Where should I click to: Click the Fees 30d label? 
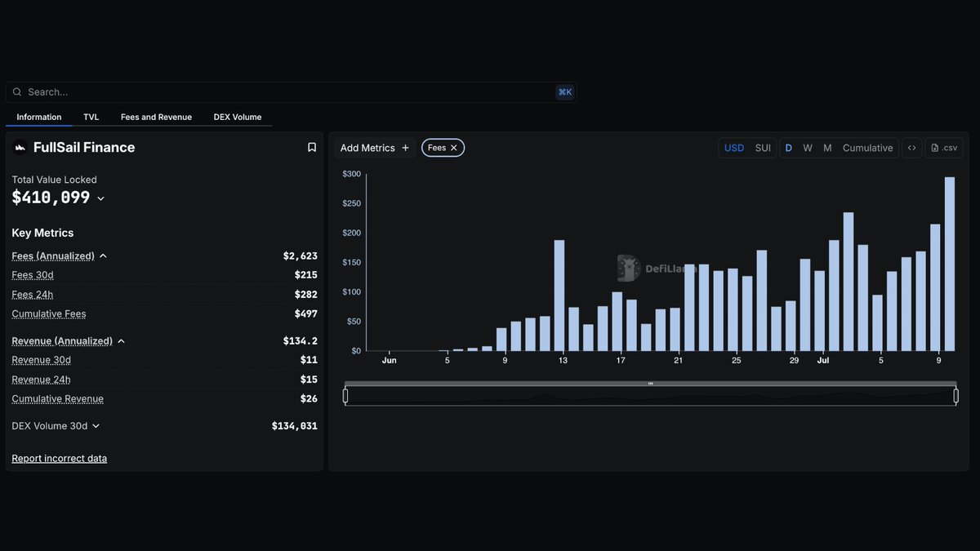[x=33, y=275]
